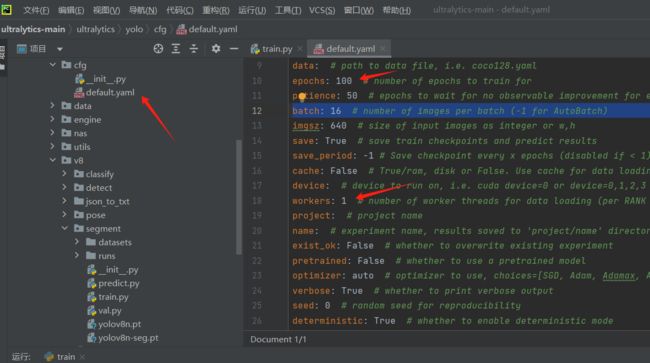The image size is (650, 363).
Task: Click Document 1/1 in editor breadcrumb
Action: click(x=278, y=339)
